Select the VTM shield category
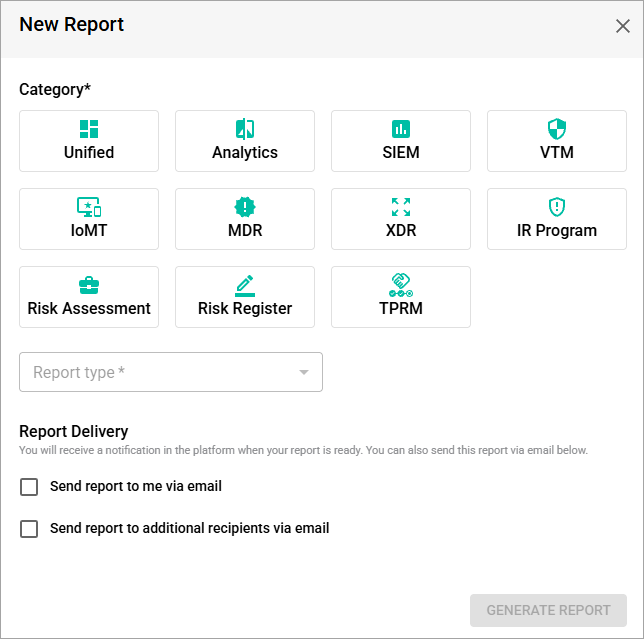Screen dimensions: 644x639 [x=557, y=141]
